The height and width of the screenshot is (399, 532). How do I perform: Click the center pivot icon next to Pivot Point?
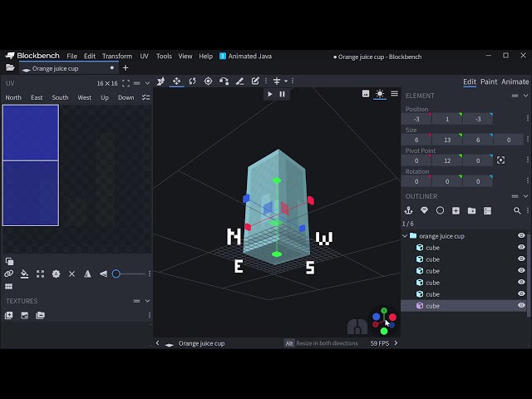500,160
